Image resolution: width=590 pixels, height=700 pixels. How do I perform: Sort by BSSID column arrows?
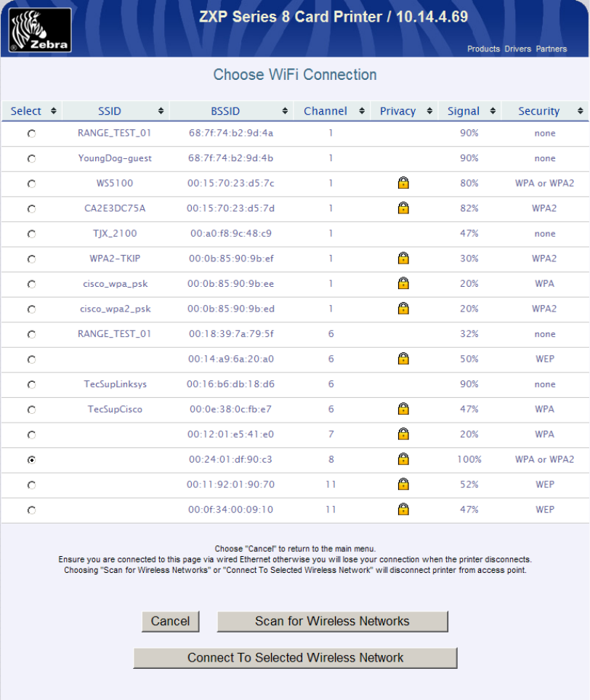pyautogui.click(x=285, y=110)
